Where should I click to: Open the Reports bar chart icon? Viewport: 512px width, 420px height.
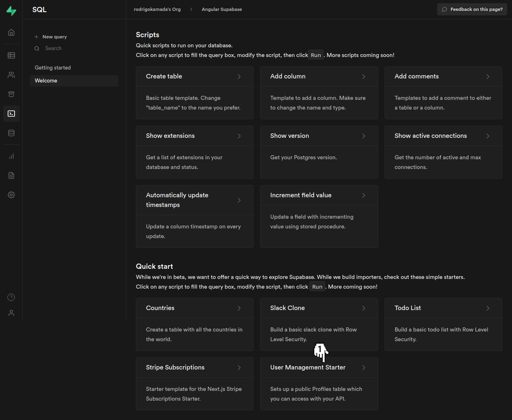click(11, 156)
